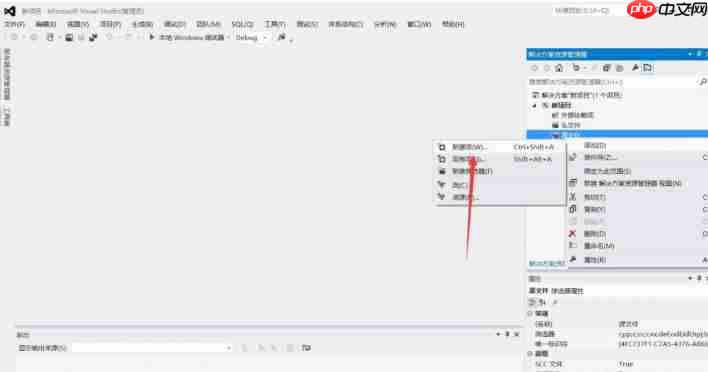Viewport: 708px width, 372px height.
Task: Open the Solution Explorer panel options dropdown arrow
Action: point(690,54)
